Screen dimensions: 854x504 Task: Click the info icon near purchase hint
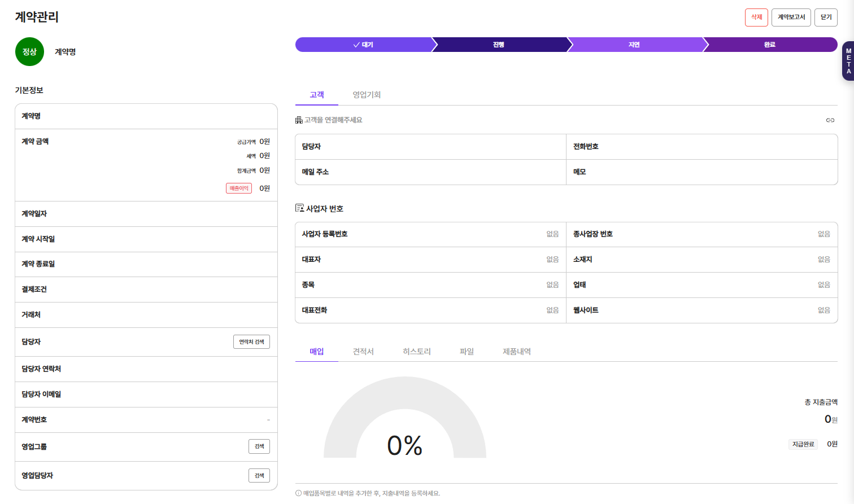[298, 493]
